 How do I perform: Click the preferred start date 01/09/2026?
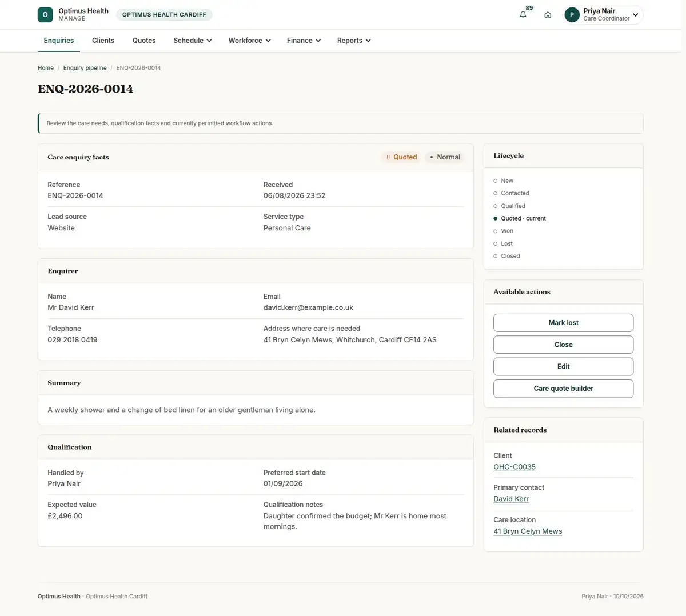point(283,483)
